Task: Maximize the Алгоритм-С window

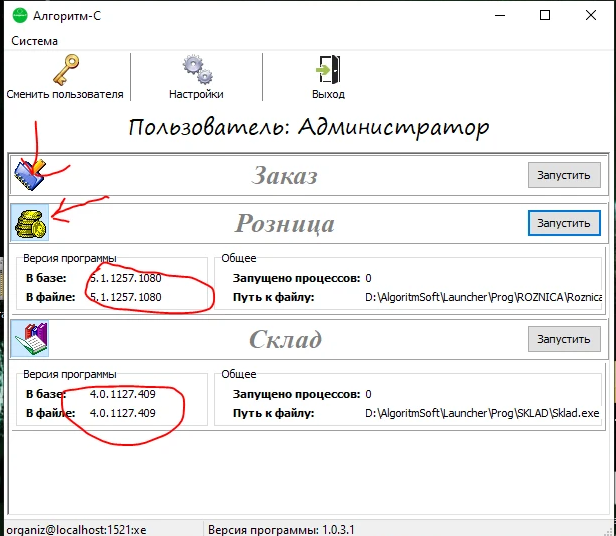Action: pyautogui.click(x=545, y=15)
